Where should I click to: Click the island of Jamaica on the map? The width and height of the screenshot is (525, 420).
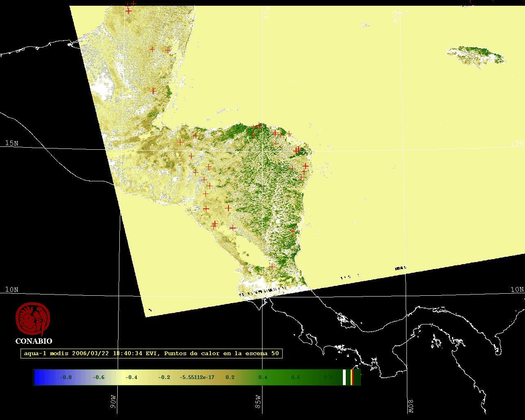476,55
